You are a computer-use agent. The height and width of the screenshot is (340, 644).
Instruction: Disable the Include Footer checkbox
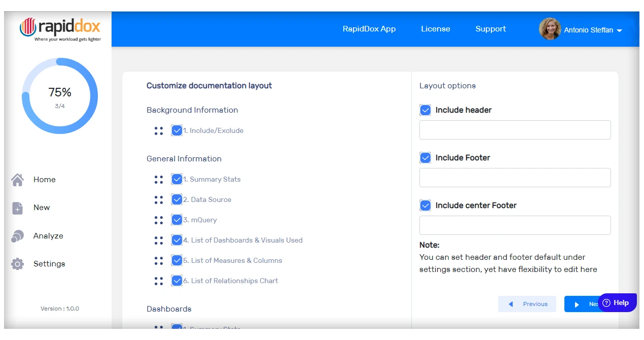tap(425, 158)
